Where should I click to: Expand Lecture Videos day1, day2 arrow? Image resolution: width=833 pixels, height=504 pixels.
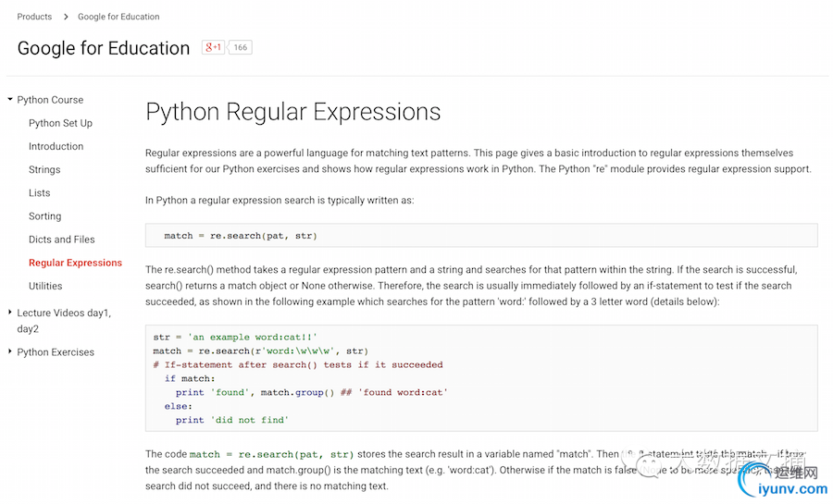tap(9, 313)
